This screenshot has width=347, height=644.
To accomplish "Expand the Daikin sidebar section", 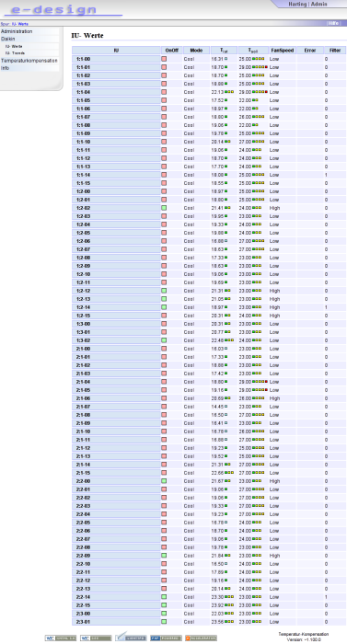I will [x=7, y=39].
